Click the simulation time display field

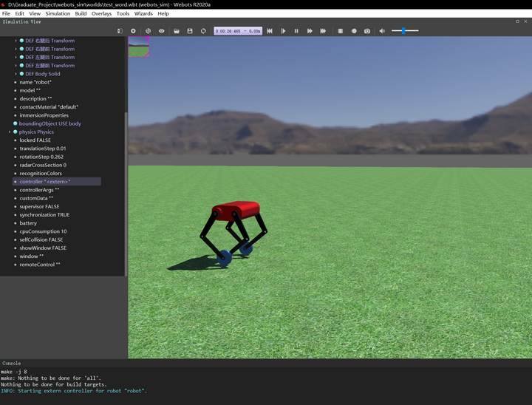point(238,31)
